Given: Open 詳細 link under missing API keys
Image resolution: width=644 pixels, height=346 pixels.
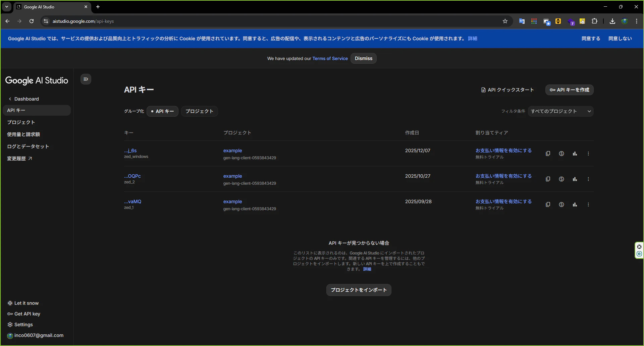Looking at the screenshot, I should (367, 269).
